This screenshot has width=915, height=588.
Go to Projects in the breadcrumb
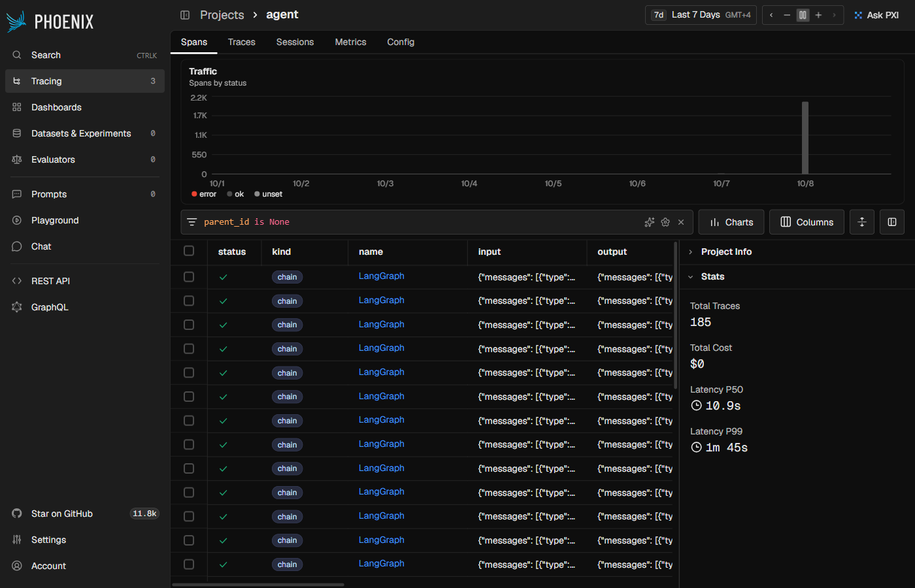coord(222,15)
